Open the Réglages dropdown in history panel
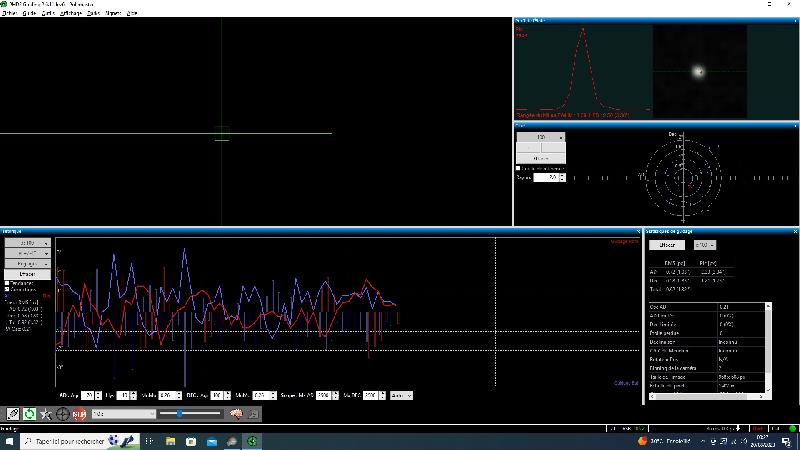 (28, 264)
